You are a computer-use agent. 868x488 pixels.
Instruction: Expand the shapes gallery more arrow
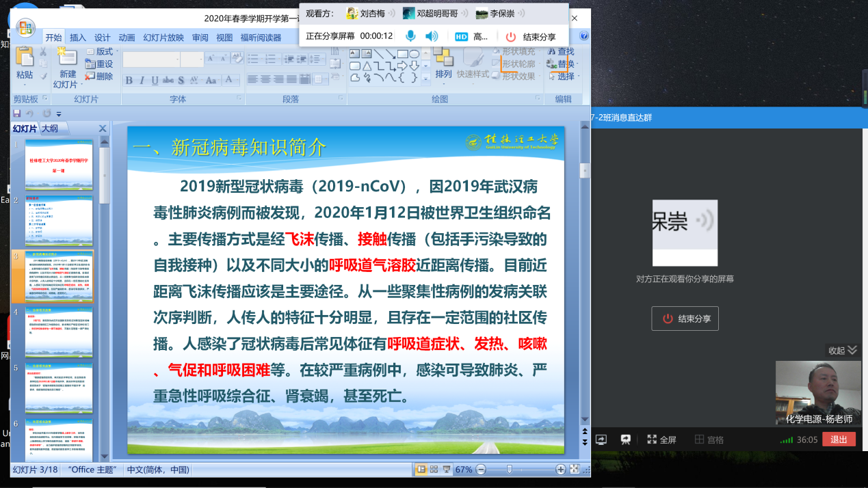click(x=425, y=77)
